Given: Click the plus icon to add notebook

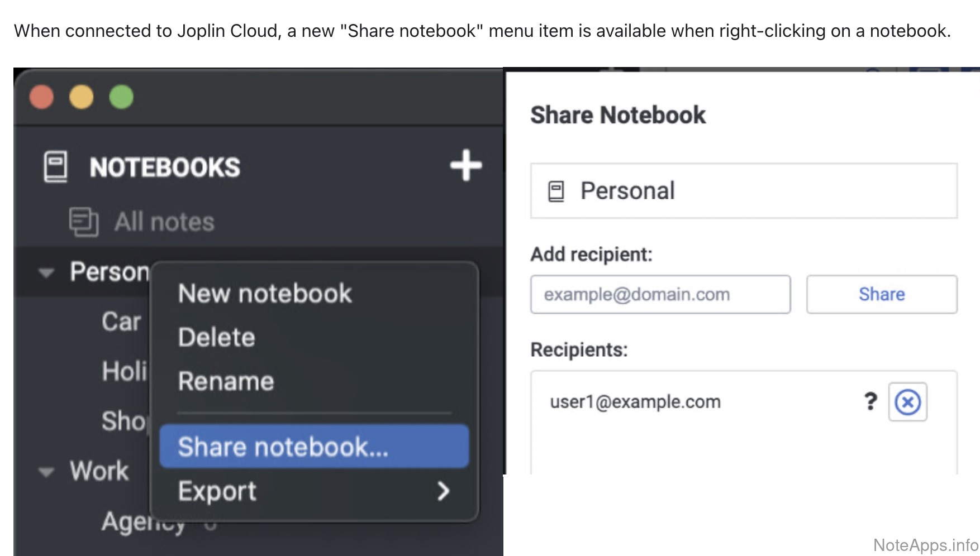Looking at the screenshot, I should (x=466, y=166).
